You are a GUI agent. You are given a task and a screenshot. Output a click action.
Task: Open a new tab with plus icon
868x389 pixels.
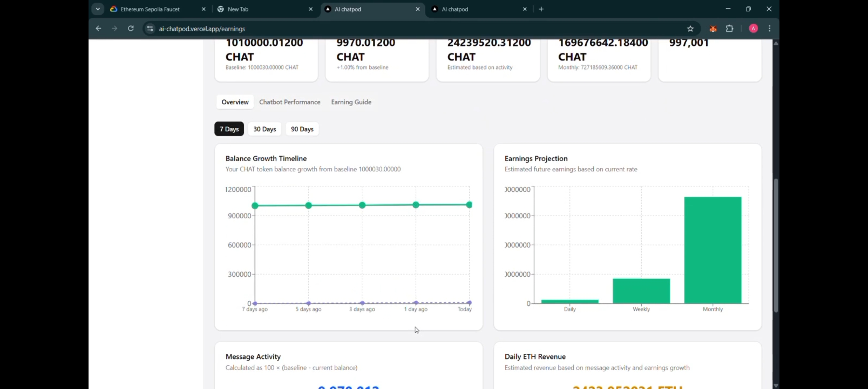click(x=541, y=9)
